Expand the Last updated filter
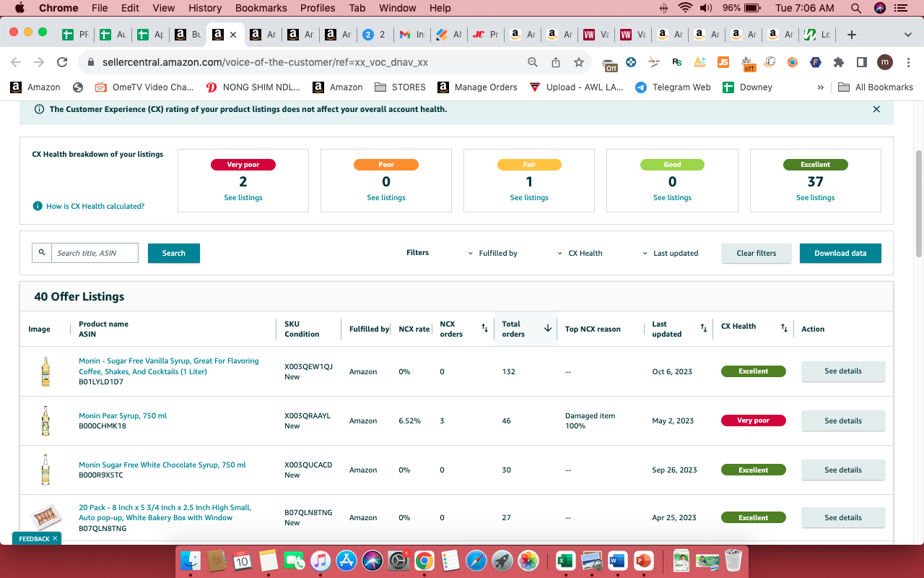 pos(671,254)
